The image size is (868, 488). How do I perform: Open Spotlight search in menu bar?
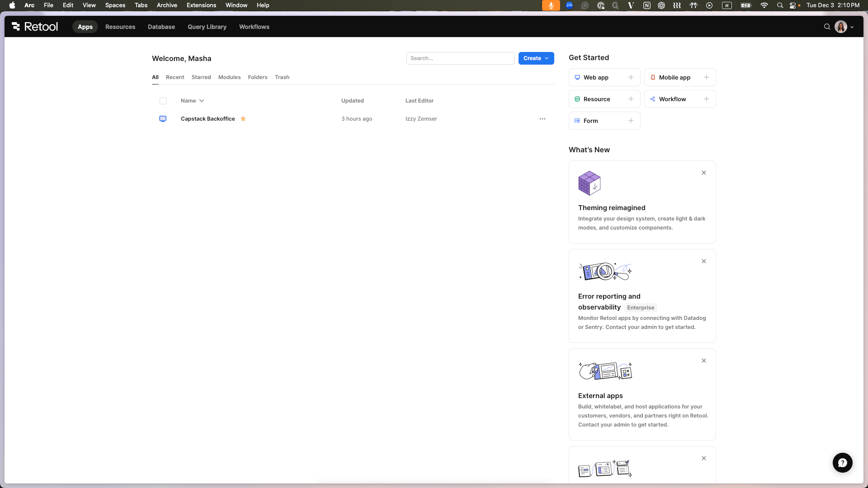[x=780, y=5]
